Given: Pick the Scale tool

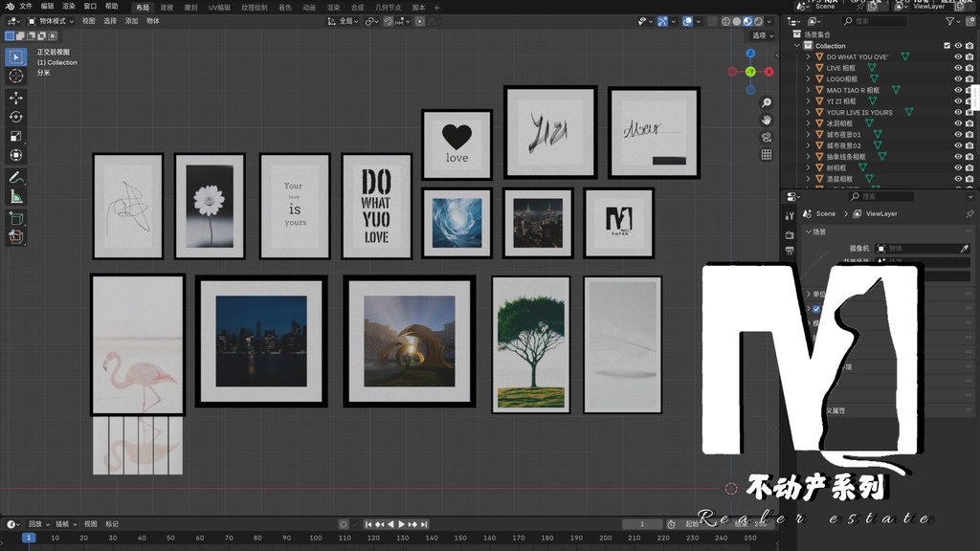Looking at the screenshot, I should [16, 136].
